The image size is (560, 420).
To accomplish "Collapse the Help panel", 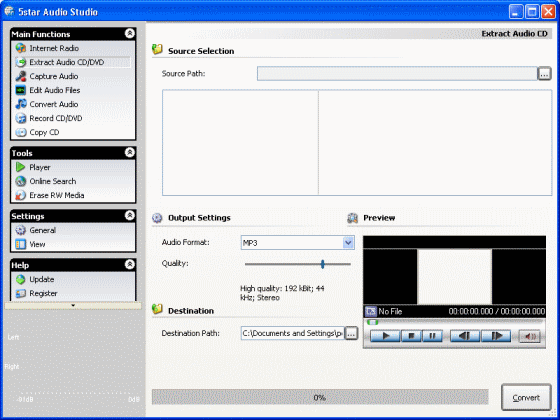I will click(x=130, y=264).
